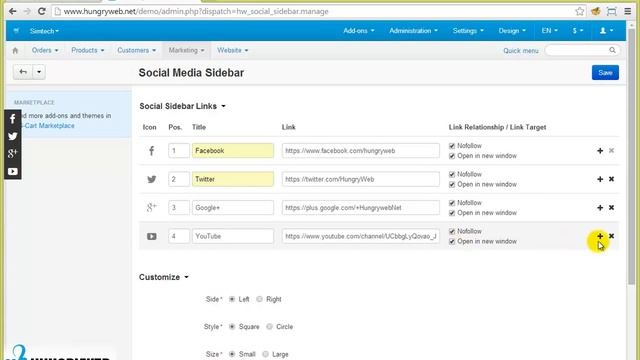Screen dimensions: 640x360
Task: Open the dropdown arrow next to back button
Action: click(x=39, y=72)
